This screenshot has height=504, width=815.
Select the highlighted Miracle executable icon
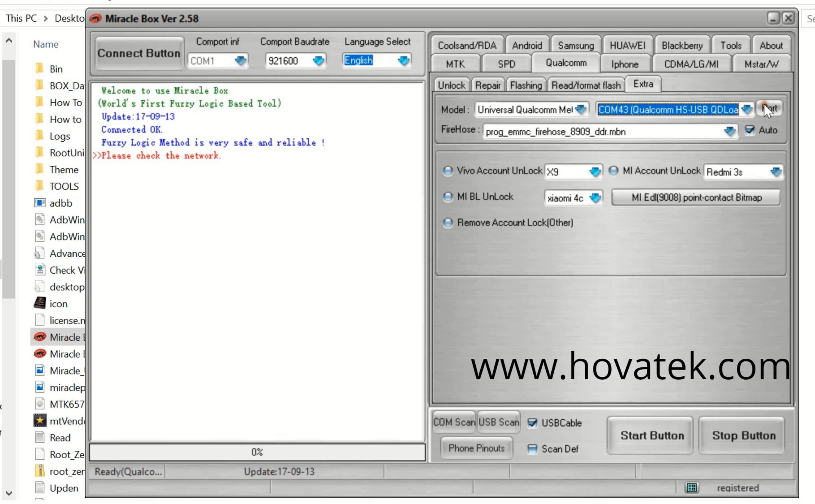(x=40, y=337)
